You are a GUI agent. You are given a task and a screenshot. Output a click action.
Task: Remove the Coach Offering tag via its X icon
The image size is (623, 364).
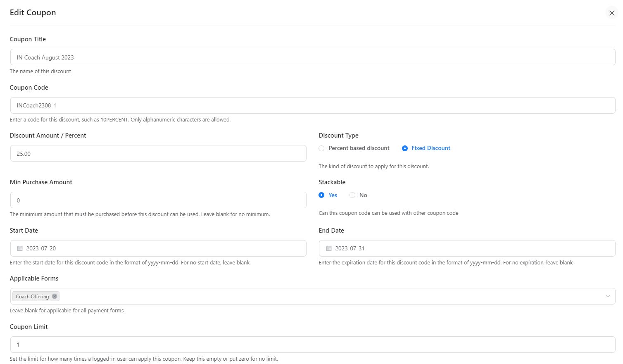tap(54, 296)
